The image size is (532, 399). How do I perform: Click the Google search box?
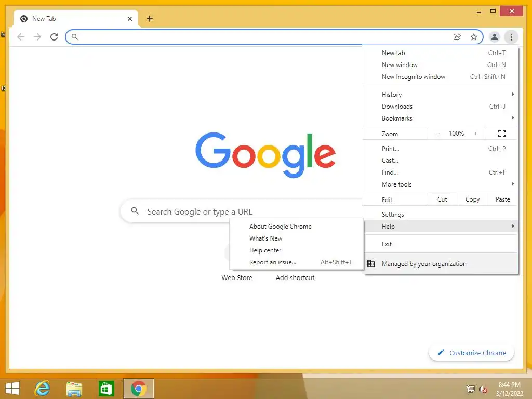241,211
